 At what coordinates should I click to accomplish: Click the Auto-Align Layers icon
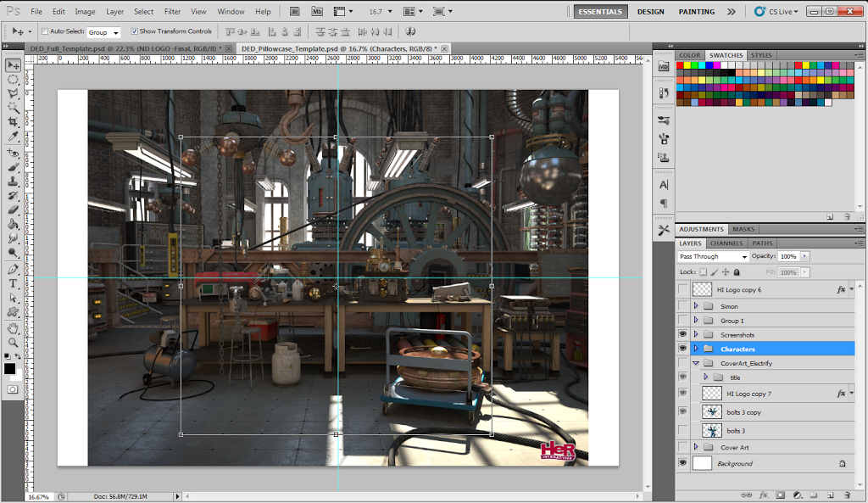pos(410,31)
